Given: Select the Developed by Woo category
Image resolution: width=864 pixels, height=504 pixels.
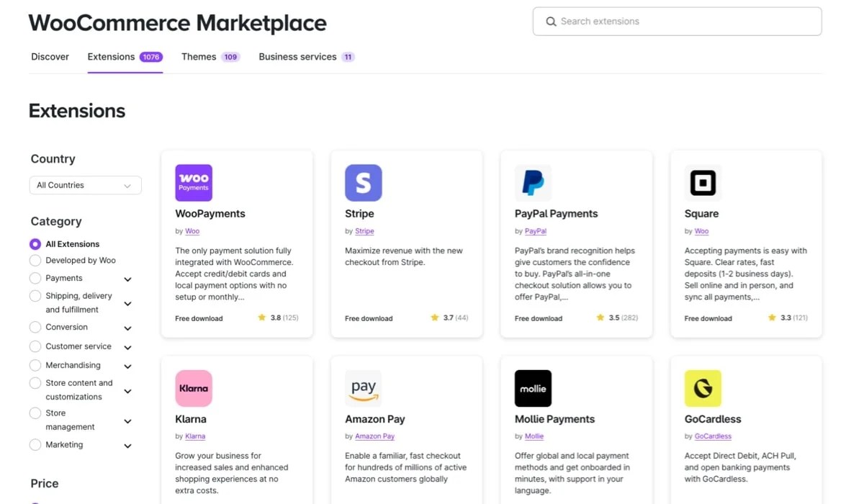Looking at the screenshot, I should pos(35,260).
